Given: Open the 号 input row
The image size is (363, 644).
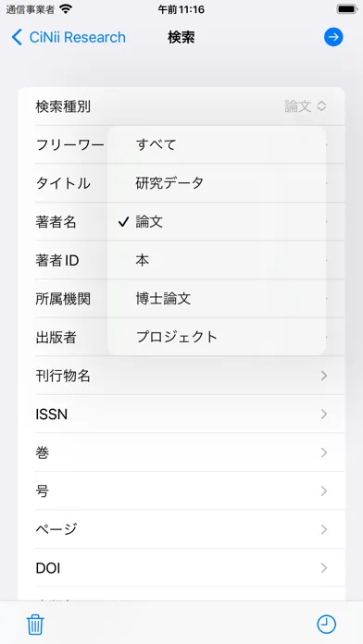Looking at the screenshot, I should coord(181,490).
